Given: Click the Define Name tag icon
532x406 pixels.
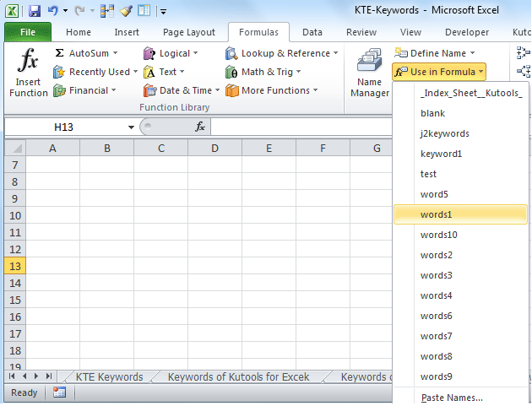Looking at the screenshot, I should (401, 52).
